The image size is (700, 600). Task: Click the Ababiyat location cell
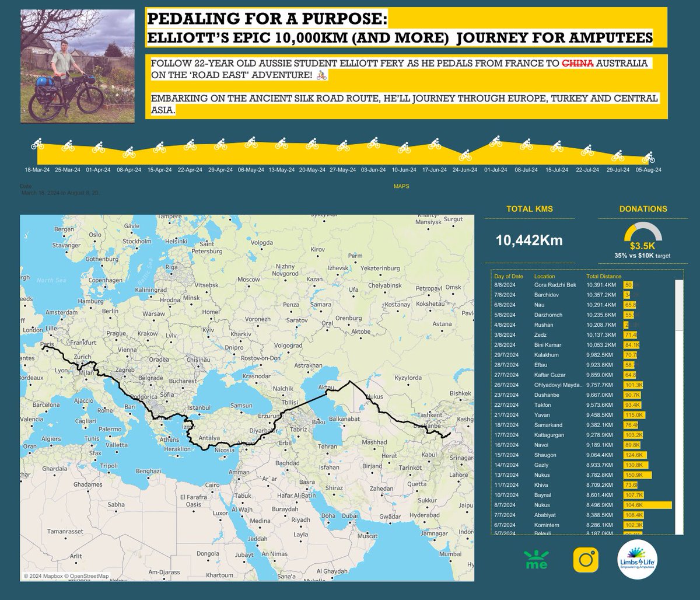[545, 515]
